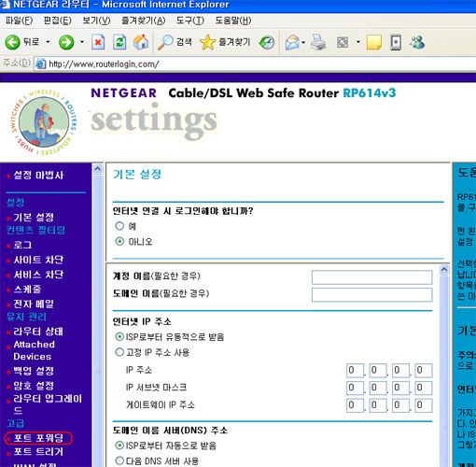The height and width of the screenshot is (467, 476).
Task: Click the Mail envelope toolbar icon
Action: pos(292,42)
